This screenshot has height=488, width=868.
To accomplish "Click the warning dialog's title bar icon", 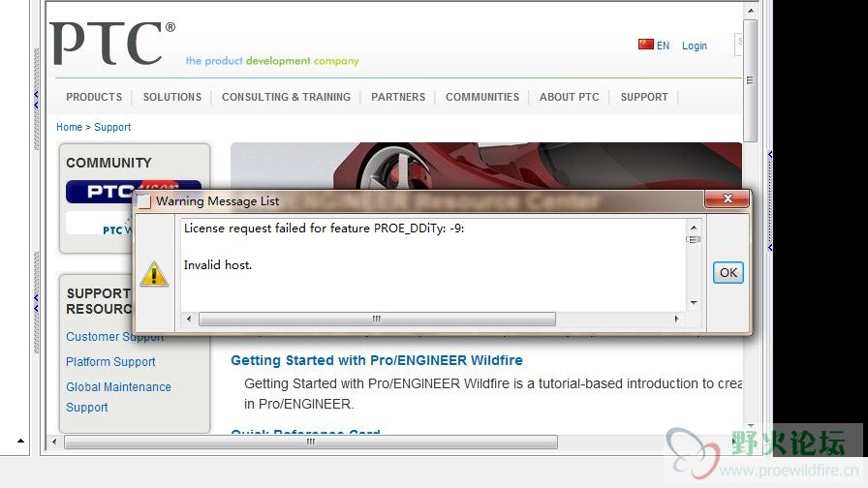I will (144, 201).
